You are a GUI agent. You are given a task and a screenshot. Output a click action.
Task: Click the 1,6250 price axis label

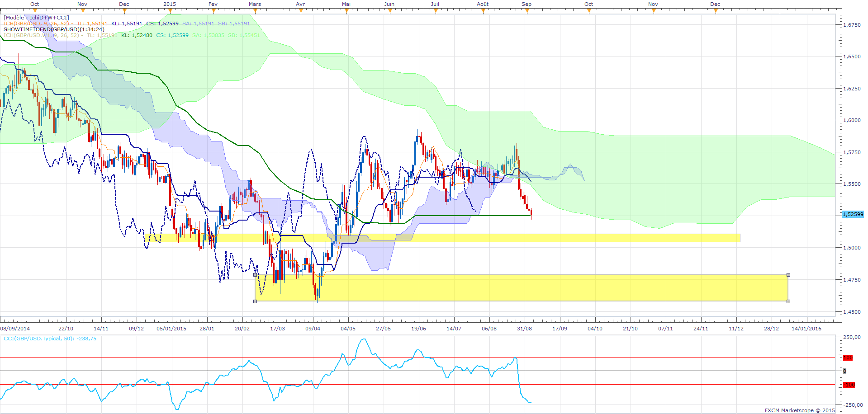(x=852, y=89)
